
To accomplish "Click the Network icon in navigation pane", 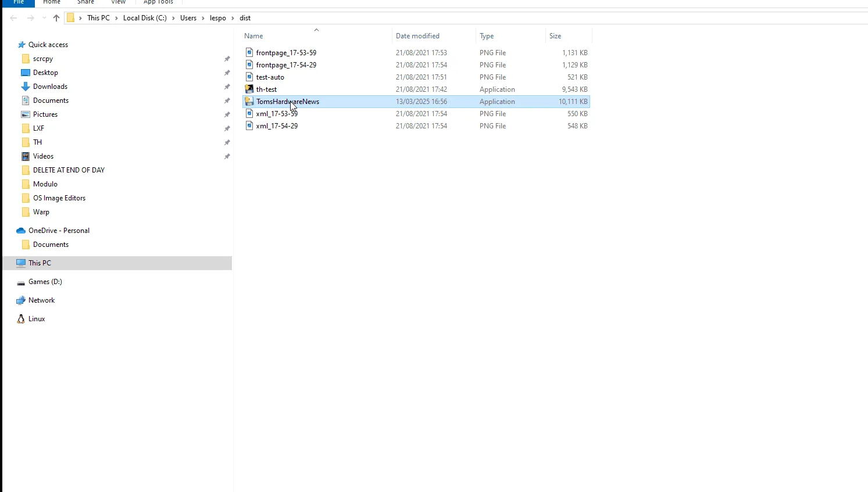I will 21,300.
